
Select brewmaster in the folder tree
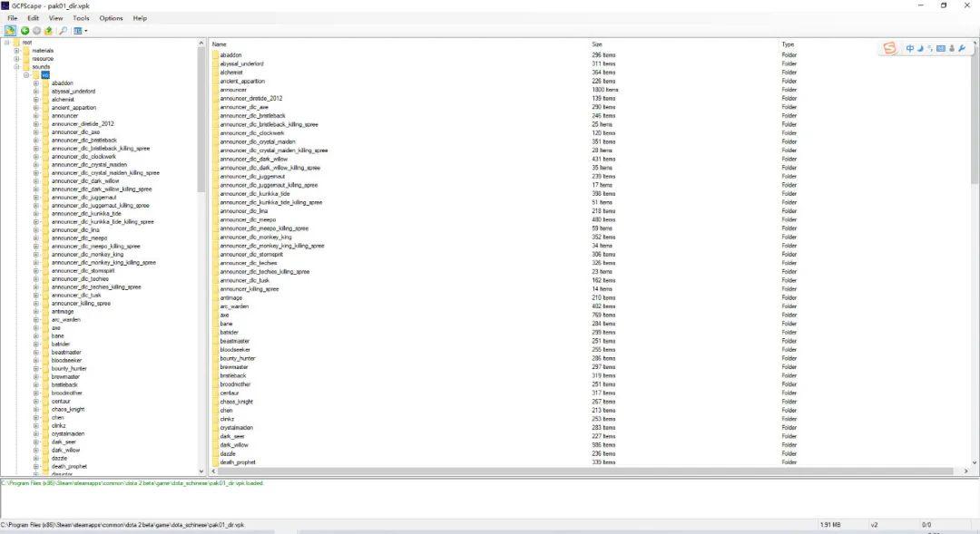point(65,376)
